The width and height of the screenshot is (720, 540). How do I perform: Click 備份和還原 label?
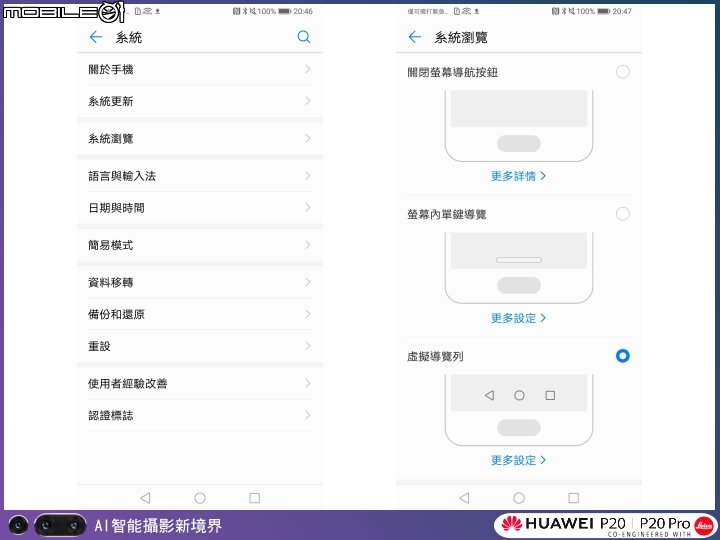(x=116, y=314)
